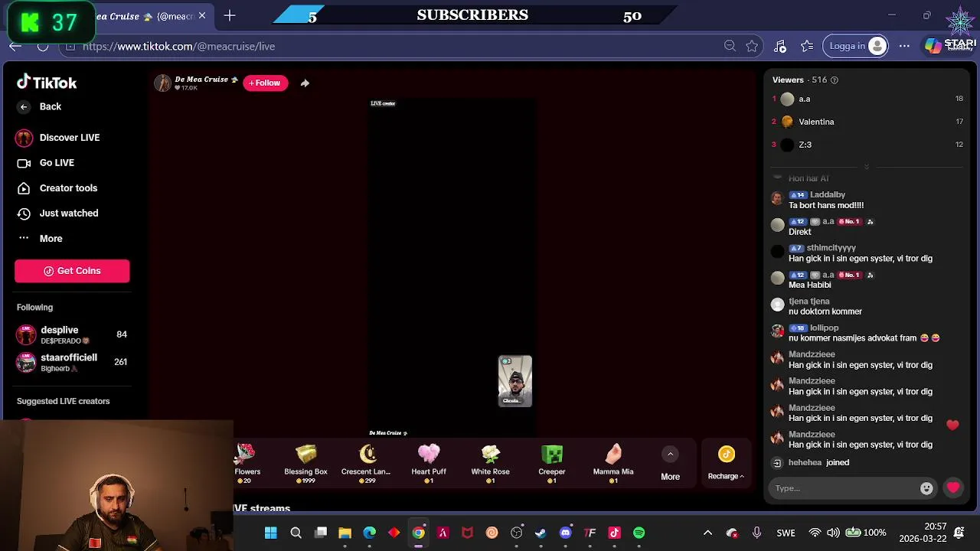
Task: Open a new browser tab
Action: click(230, 15)
